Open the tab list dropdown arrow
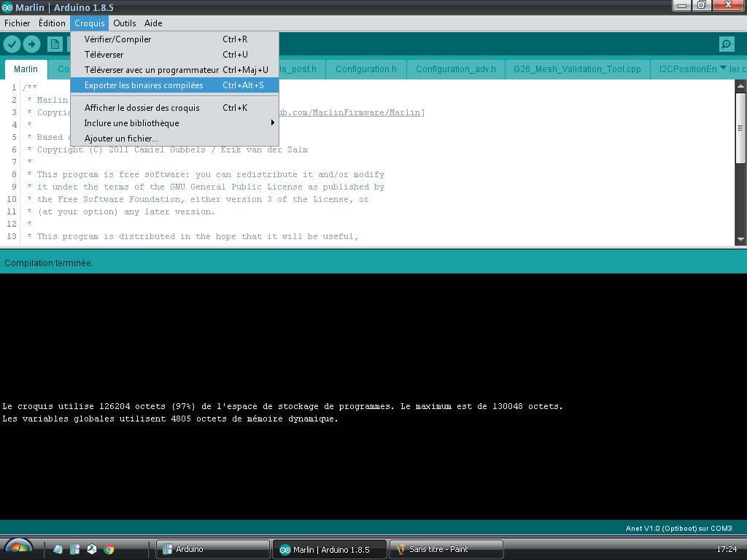 pos(723,68)
